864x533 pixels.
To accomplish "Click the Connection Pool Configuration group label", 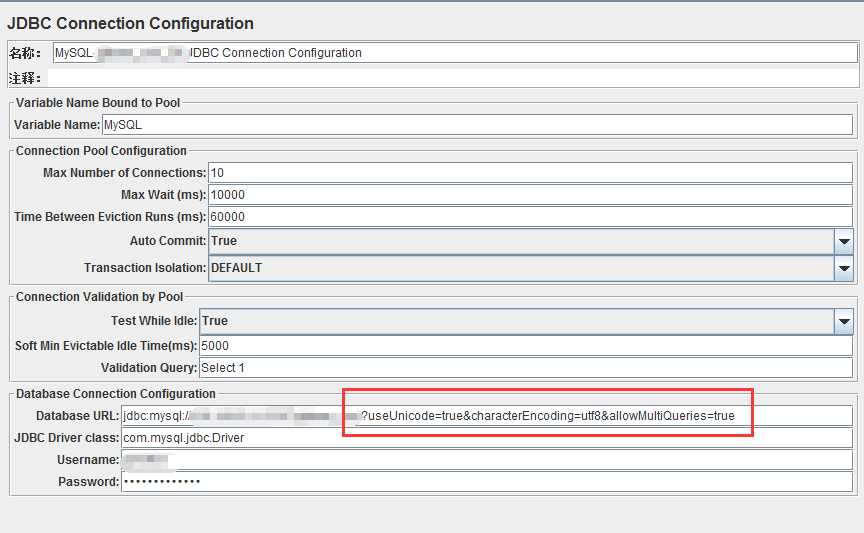I will [101, 150].
